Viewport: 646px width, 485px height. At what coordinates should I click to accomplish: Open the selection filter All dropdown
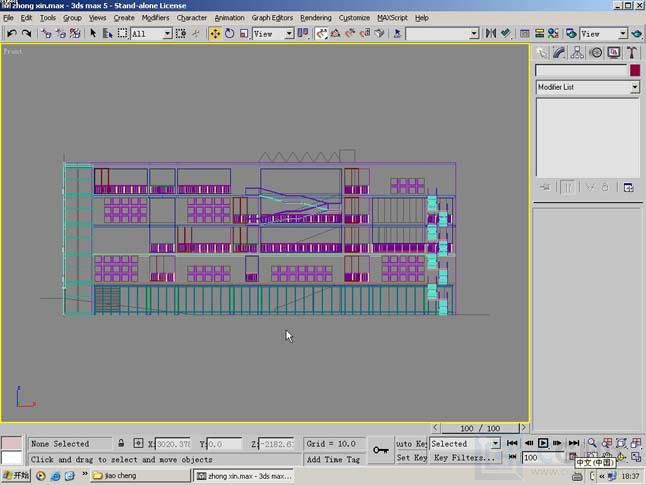tap(151, 34)
